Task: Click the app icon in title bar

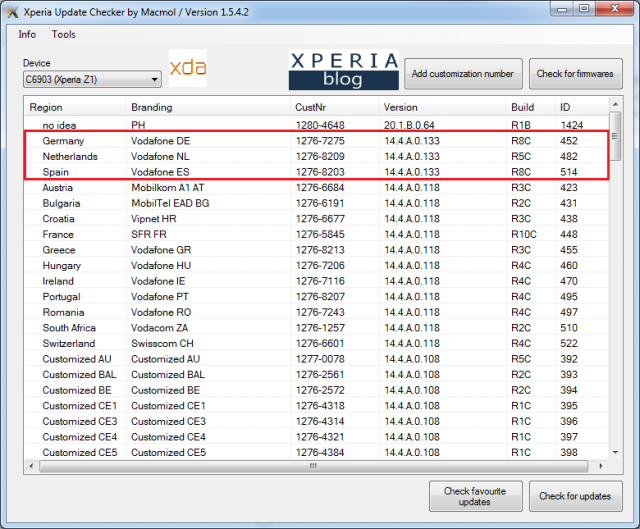Action: [13, 12]
